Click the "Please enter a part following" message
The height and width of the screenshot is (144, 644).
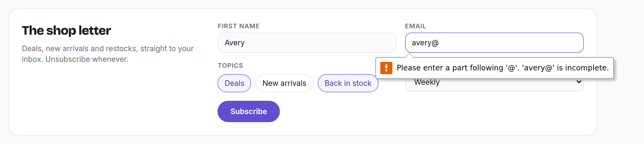tap(450, 68)
